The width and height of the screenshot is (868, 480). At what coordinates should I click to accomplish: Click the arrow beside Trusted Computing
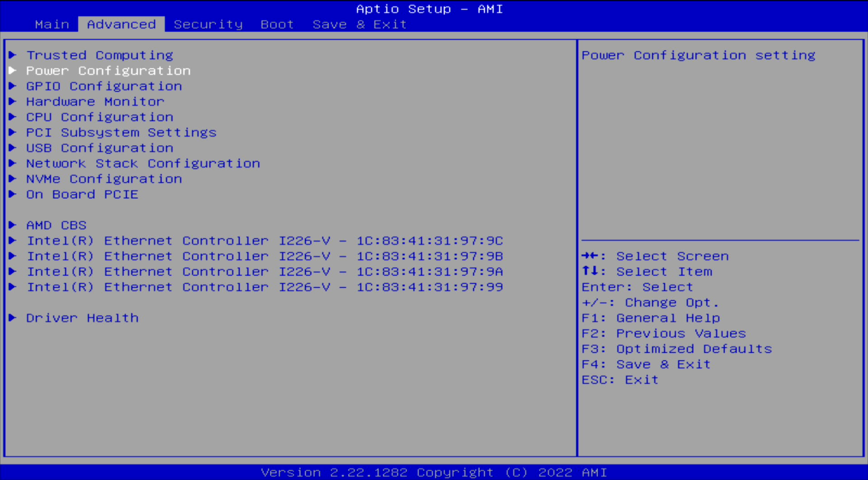point(13,55)
